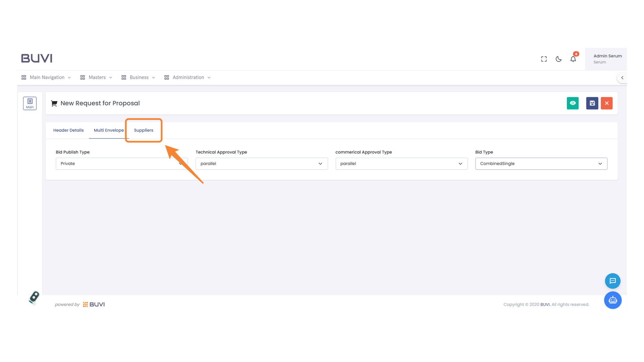Preview the proposal with the eye icon
644x362 pixels.
click(573, 103)
